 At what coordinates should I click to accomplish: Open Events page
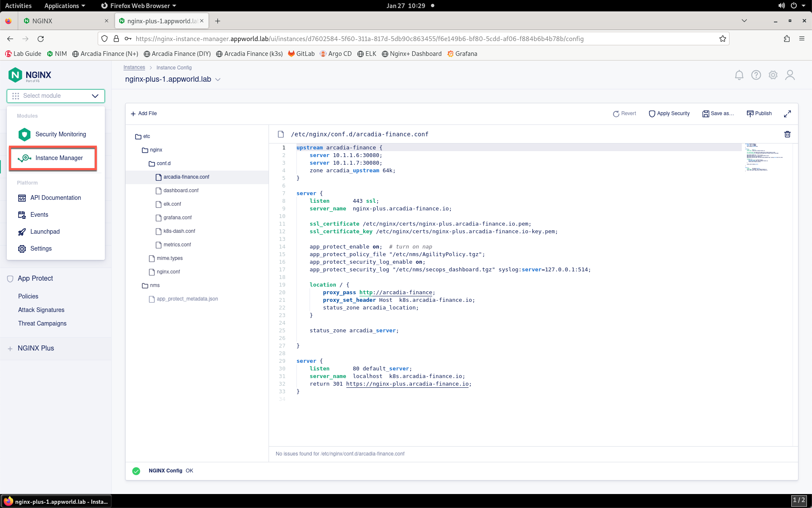click(x=39, y=215)
